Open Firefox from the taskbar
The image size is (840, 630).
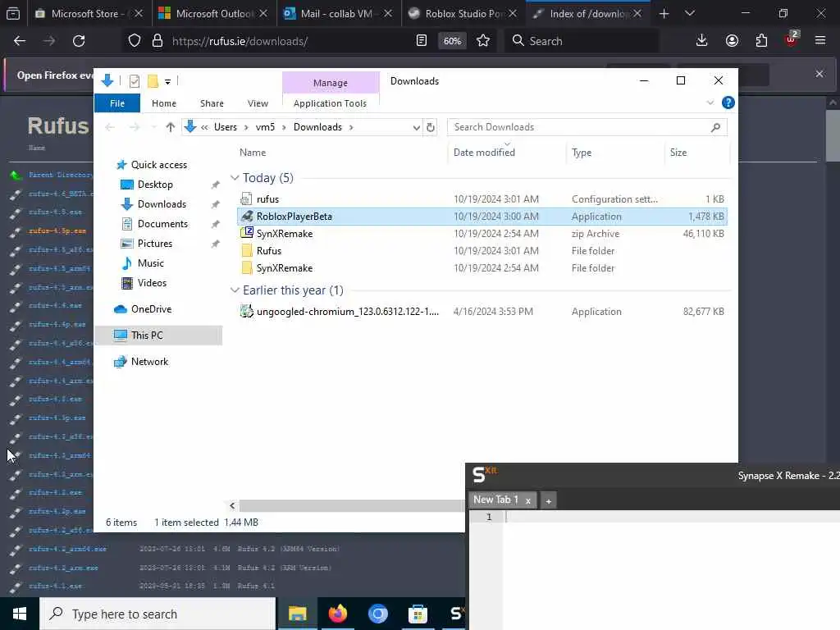click(x=337, y=614)
